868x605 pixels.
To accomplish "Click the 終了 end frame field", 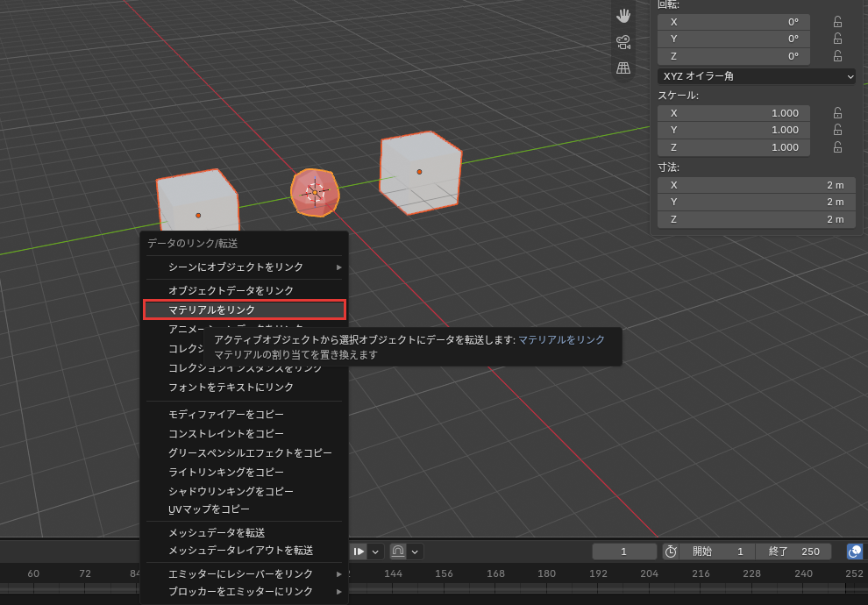I will tap(793, 552).
